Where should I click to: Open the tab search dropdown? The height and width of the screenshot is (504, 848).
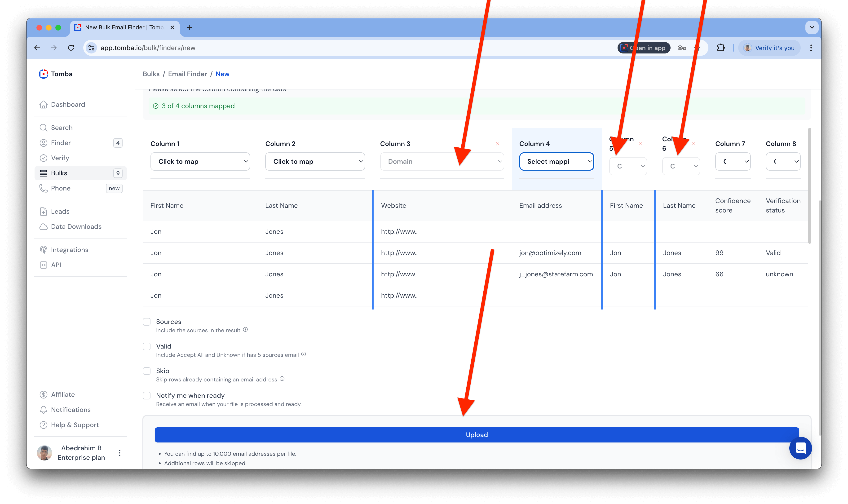[x=812, y=27]
